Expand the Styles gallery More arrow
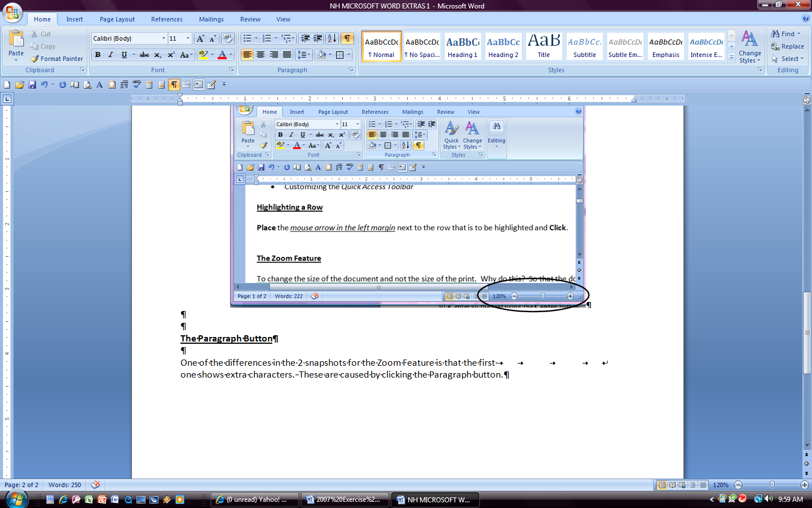Viewport: 812px width, 508px height. (731, 56)
